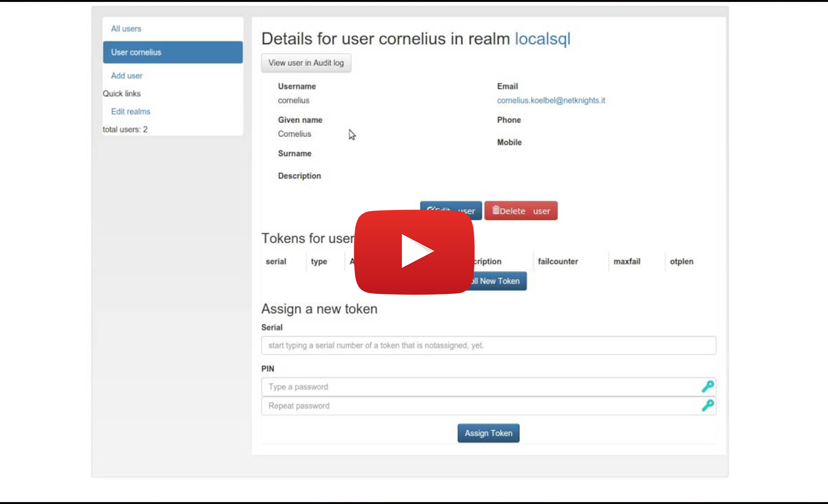The width and height of the screenshot is (828, 504).
Task: Click View user in Audit log button
Action: coord(306,63)
